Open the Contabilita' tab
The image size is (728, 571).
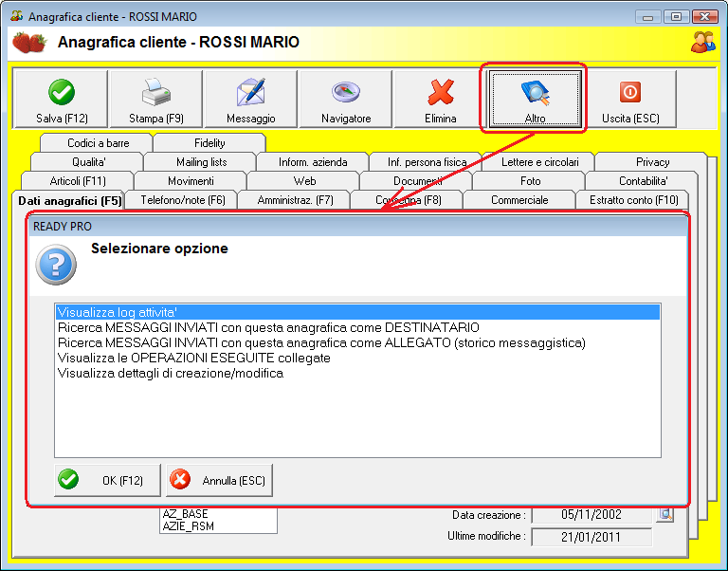(643, 181)
